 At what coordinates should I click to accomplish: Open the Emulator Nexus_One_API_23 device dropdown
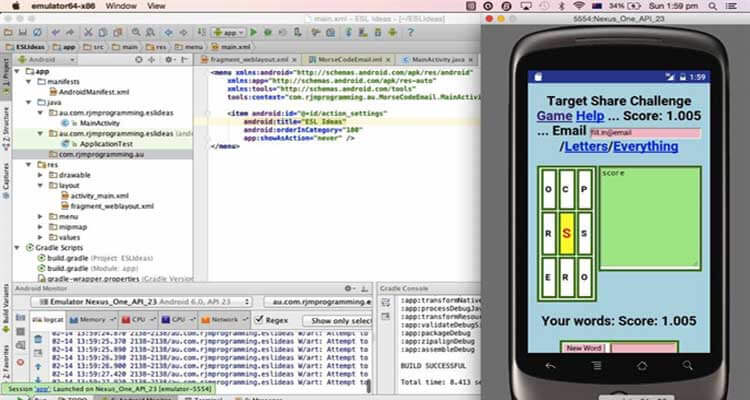pos(142,302)
